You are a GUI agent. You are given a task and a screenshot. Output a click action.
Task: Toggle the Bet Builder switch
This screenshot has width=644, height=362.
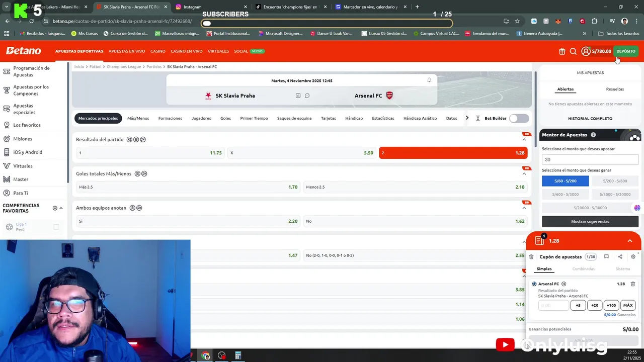pyautogui.click(x=519, y=118)
